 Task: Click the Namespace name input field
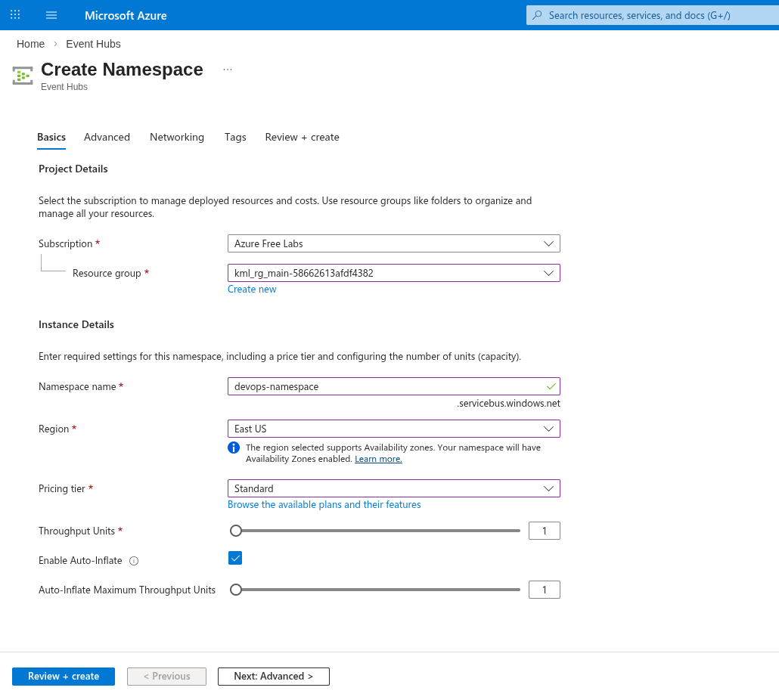coord(386,386)
